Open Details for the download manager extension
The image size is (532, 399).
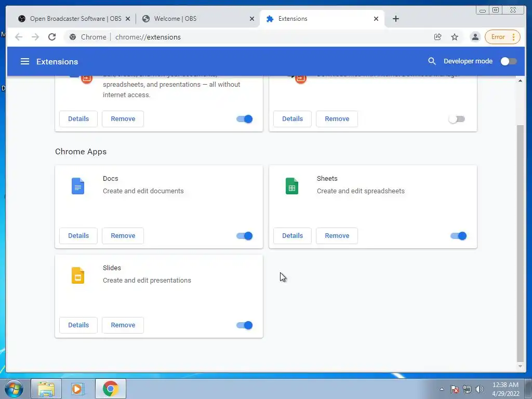click(292, 119)
